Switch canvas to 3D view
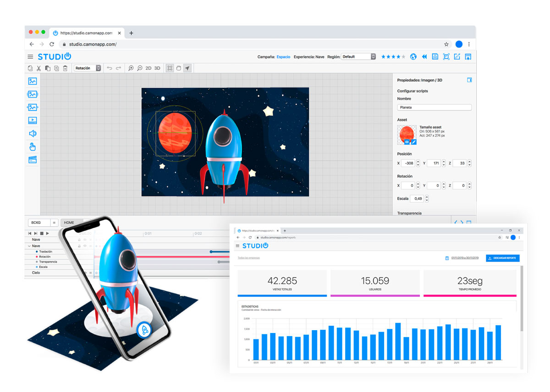Viewport: 550px width, 392px height. [157, 68]
